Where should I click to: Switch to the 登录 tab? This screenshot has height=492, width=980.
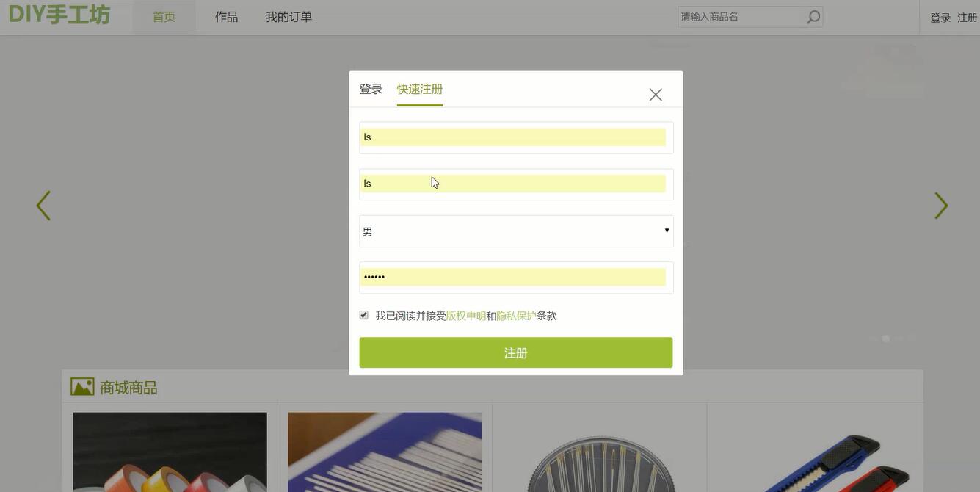[370, 88]
